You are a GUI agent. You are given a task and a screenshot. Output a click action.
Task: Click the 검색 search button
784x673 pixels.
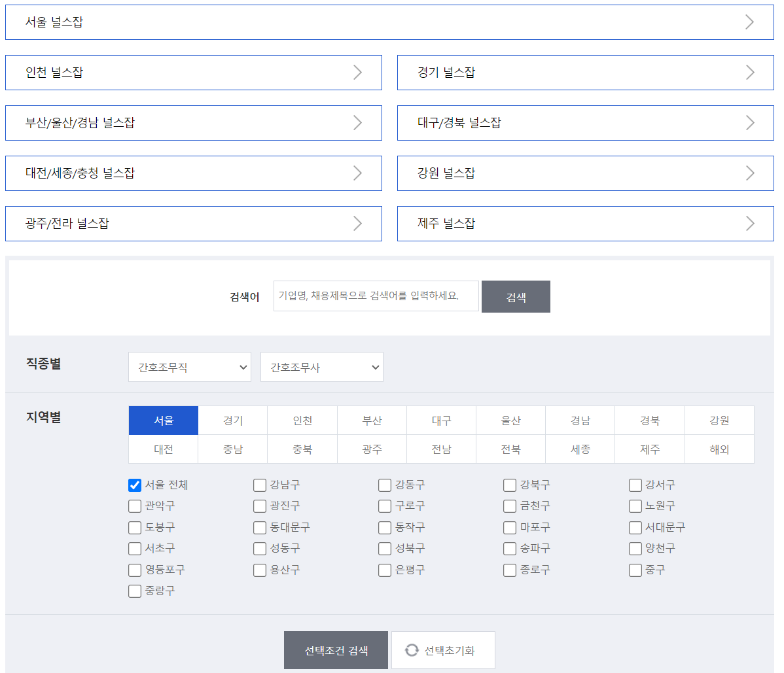pyautogui.click(x=516, y=296)
